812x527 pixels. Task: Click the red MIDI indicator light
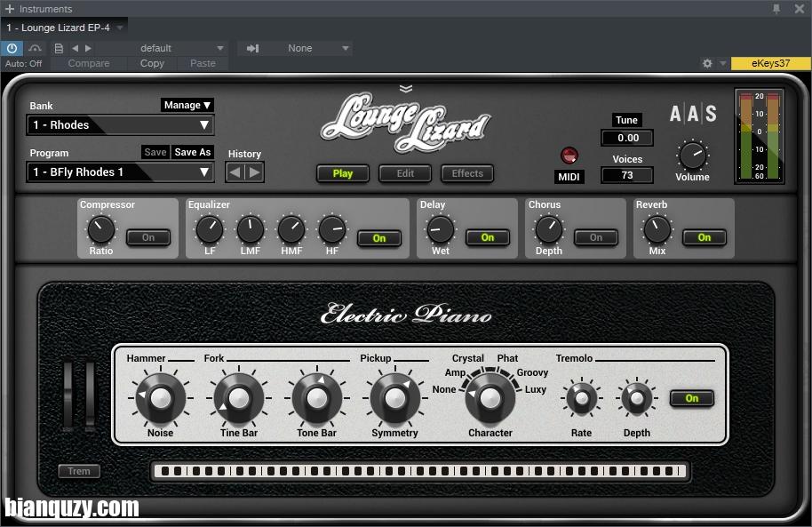(569, 155)
